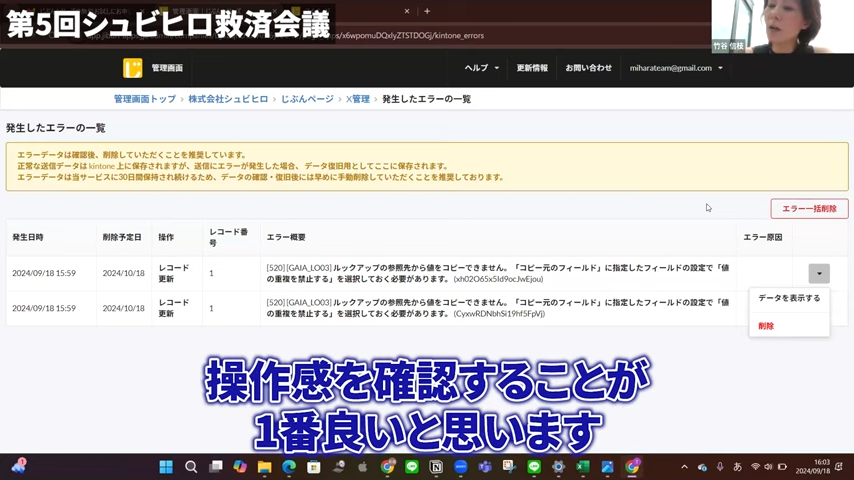Expand the miharateam@gmail.com account dropdown
The height and width of the screenshot is (480, 854).
(x=676, y=68)
